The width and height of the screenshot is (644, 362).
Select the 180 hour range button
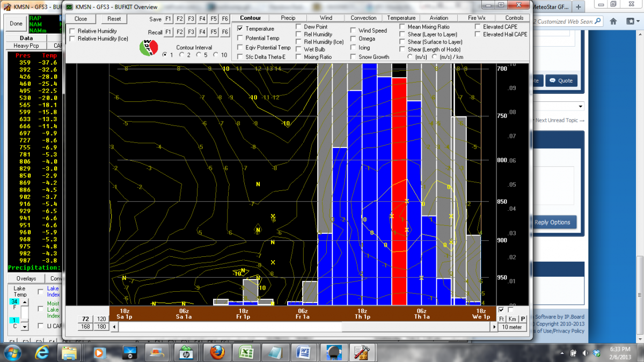[101, 327]
